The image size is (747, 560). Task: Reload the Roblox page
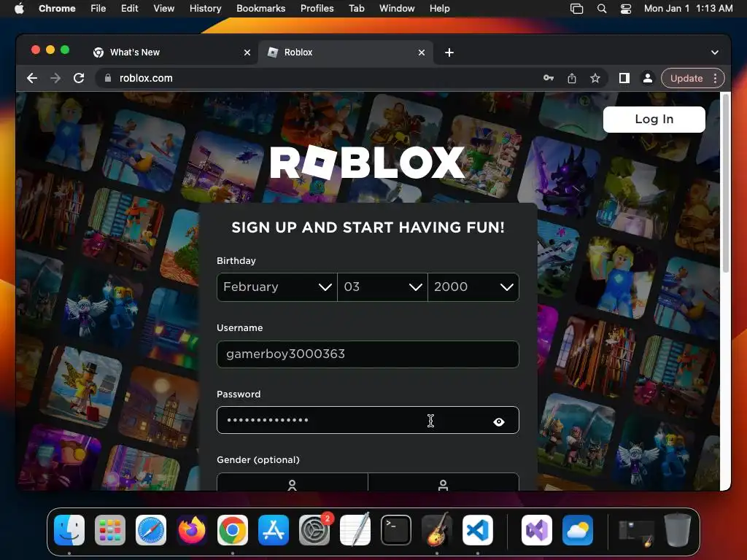click(79, 78)
